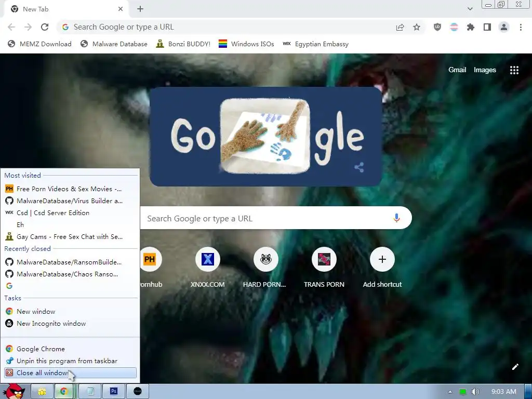
Task: Open the Extensions puzzle piece menu
Action: click(x=471, y=27)
